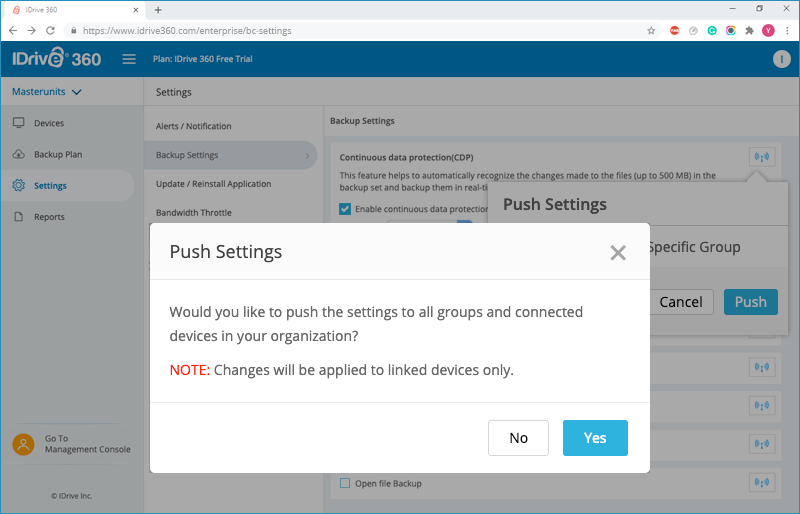
Task: Click push icon beside Continuous data protection
Action: pos(762,157)
